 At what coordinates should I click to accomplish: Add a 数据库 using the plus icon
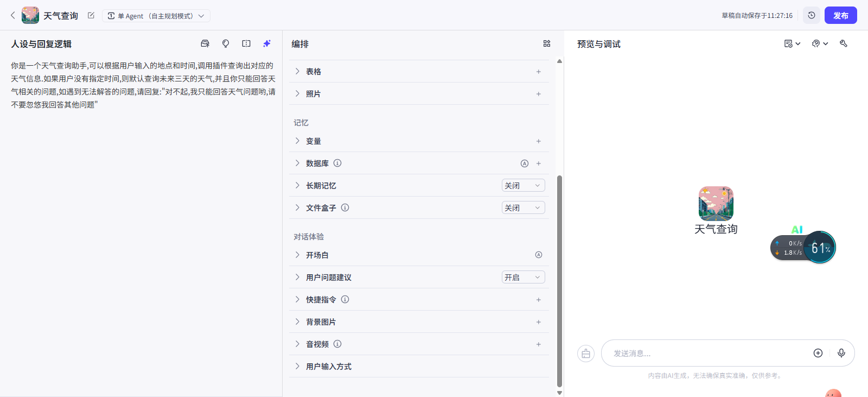(x=539, y=163)
